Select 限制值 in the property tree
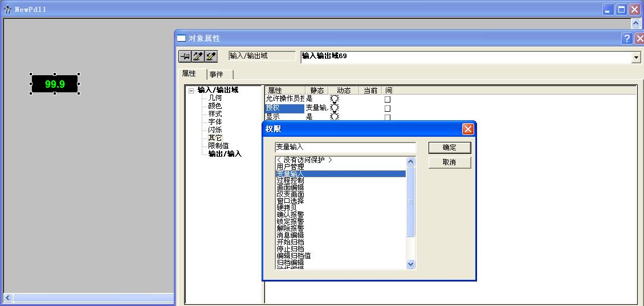 [x=218, y=146]
